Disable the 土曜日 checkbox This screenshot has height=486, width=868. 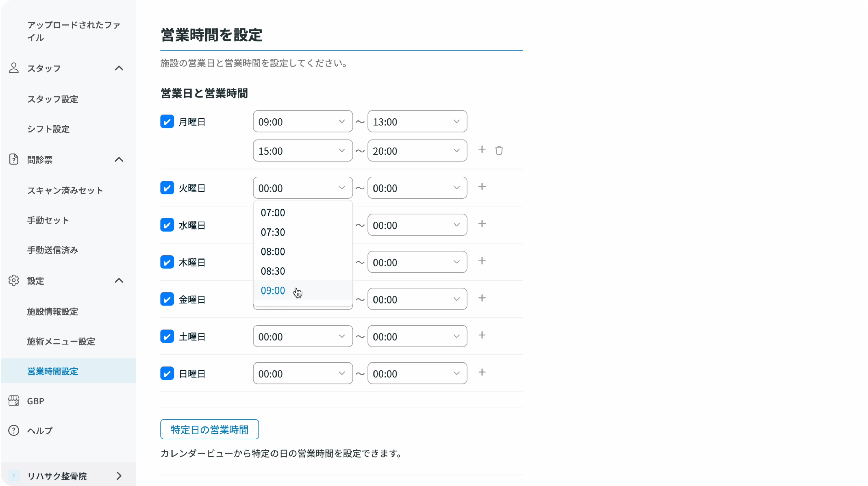click(x=167, y=336)
